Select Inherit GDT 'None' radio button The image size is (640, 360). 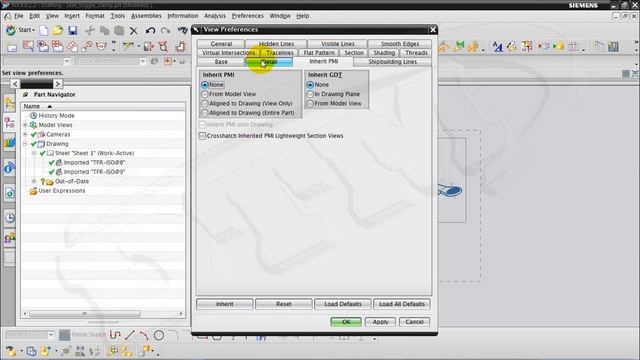click(x=310, y=85)
